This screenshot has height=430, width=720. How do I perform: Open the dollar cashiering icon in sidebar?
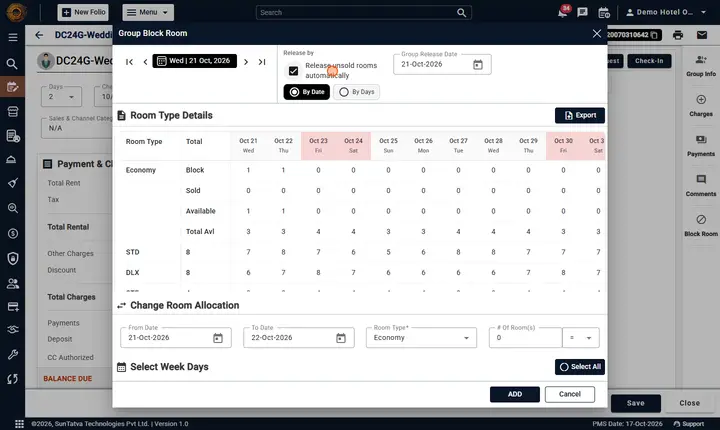tap(12, 233)
